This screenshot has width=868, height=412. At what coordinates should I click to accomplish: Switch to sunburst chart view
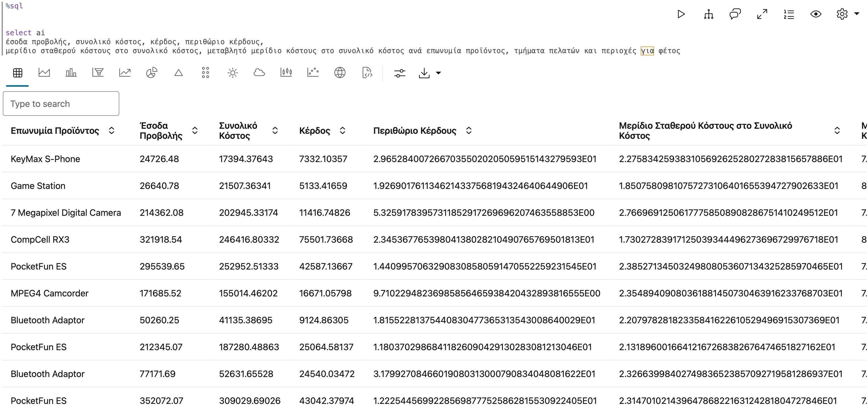pos(232,73)
